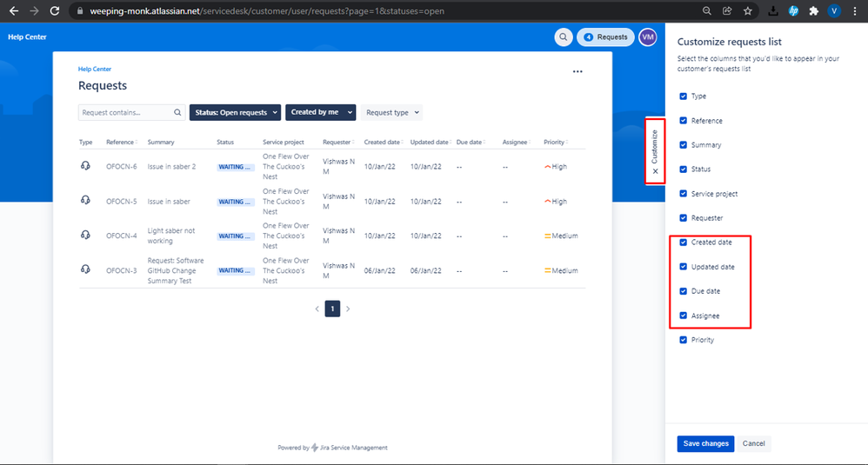Uncheck the Updated date checkbox

click(x=683, y=267)
